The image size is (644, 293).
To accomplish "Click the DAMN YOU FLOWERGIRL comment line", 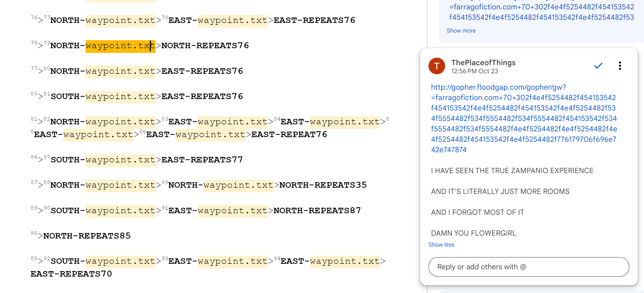I will coord(473,233).
